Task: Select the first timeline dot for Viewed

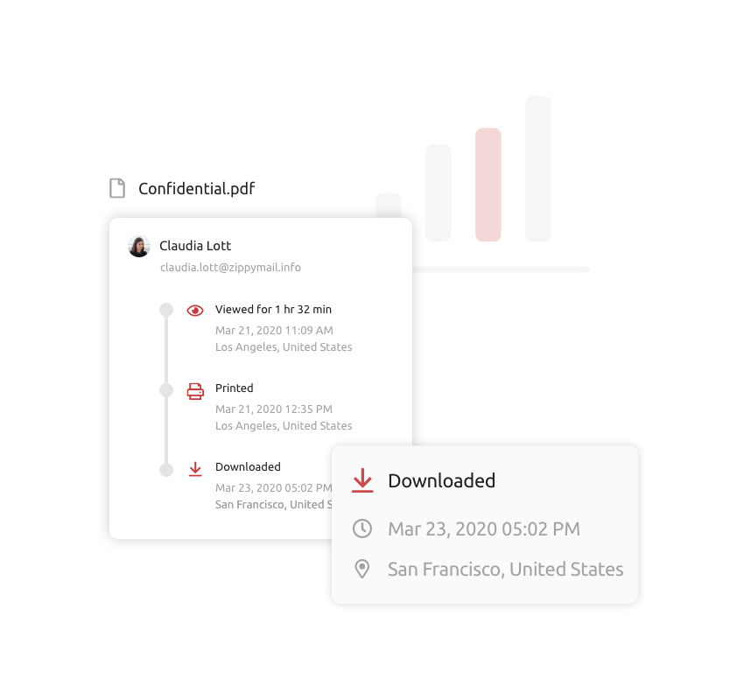Action: [166, 310]
